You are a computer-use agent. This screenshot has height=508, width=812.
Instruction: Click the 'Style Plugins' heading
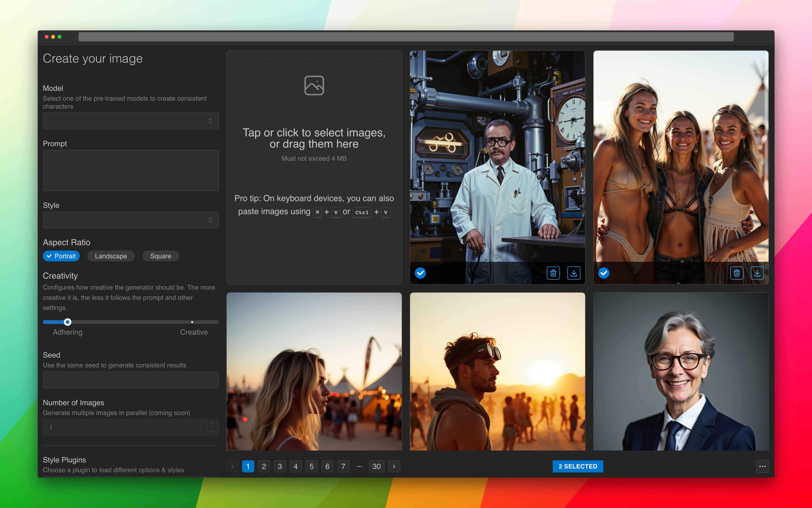[64, 460]
